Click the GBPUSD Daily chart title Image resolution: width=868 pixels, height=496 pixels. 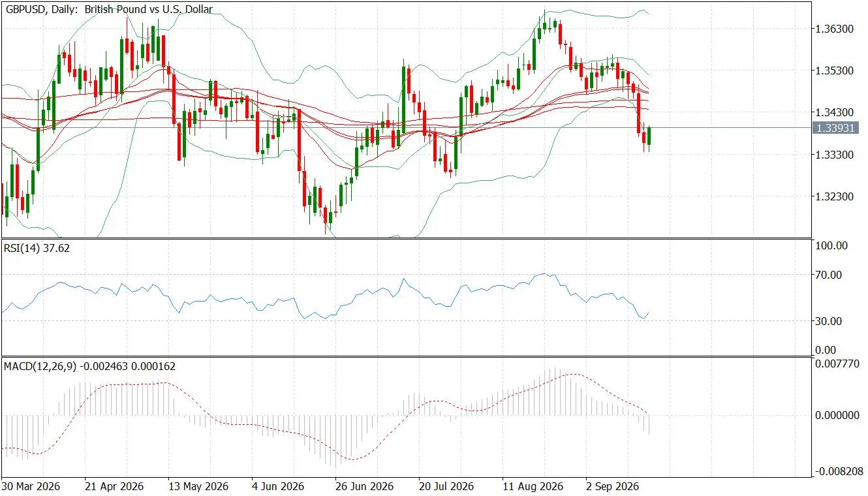(x=108, y=9)
